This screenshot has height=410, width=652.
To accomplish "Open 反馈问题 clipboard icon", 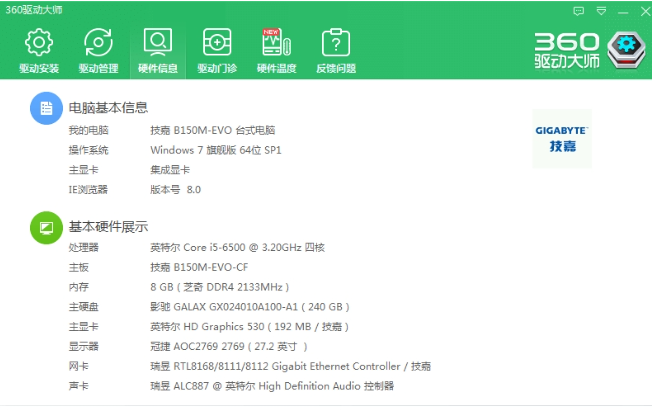I will coord(336,42).
